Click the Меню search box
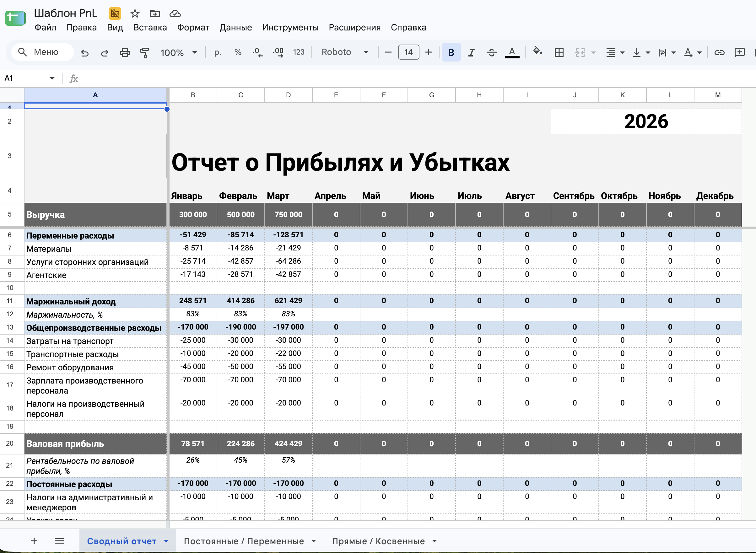 click(42, 52)
